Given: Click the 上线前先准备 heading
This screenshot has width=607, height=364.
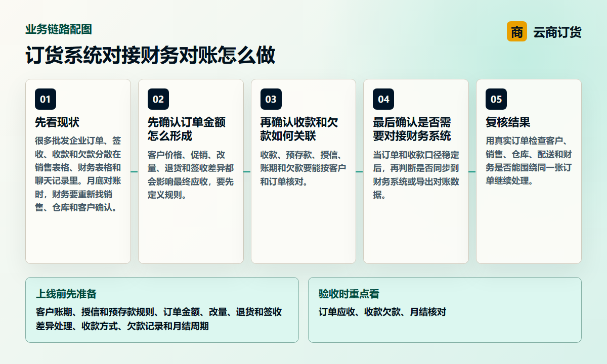Looking at the screenshot, I should coord(66,294).
